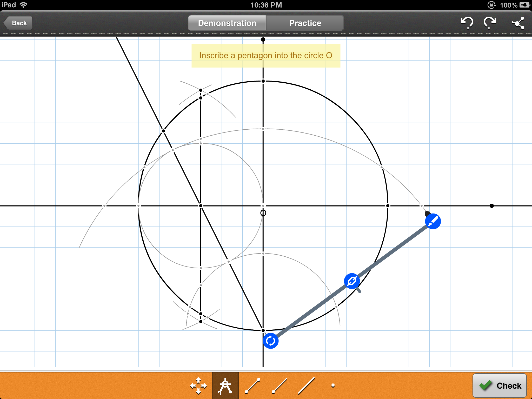The image size is (532, 399).
Task: Select the point tool
Action: coord(333,386)
